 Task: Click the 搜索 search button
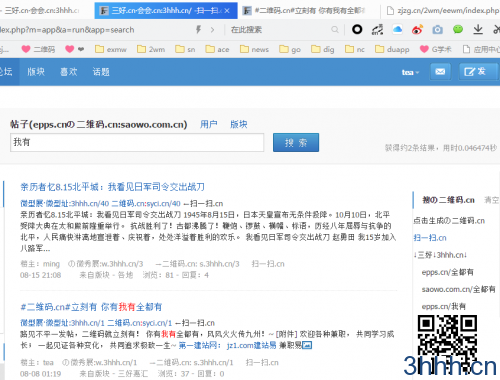pos(296,142)
